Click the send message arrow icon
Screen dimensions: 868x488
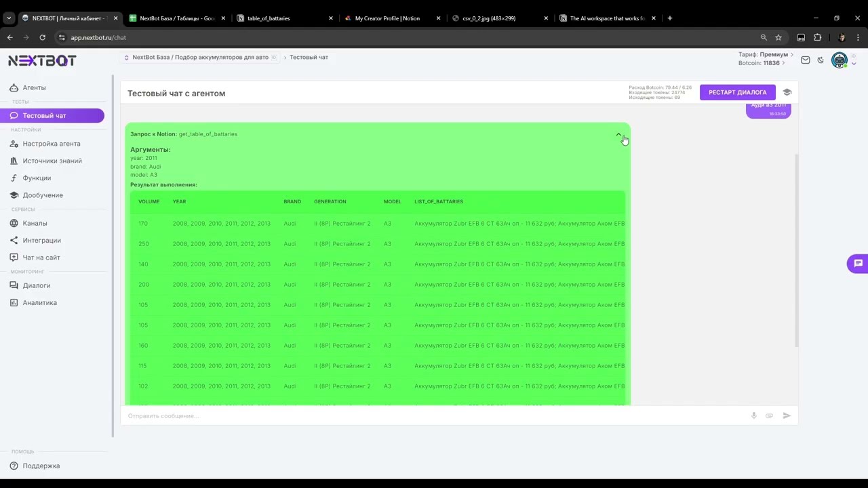pyautogui.click(x=787, y=415)
